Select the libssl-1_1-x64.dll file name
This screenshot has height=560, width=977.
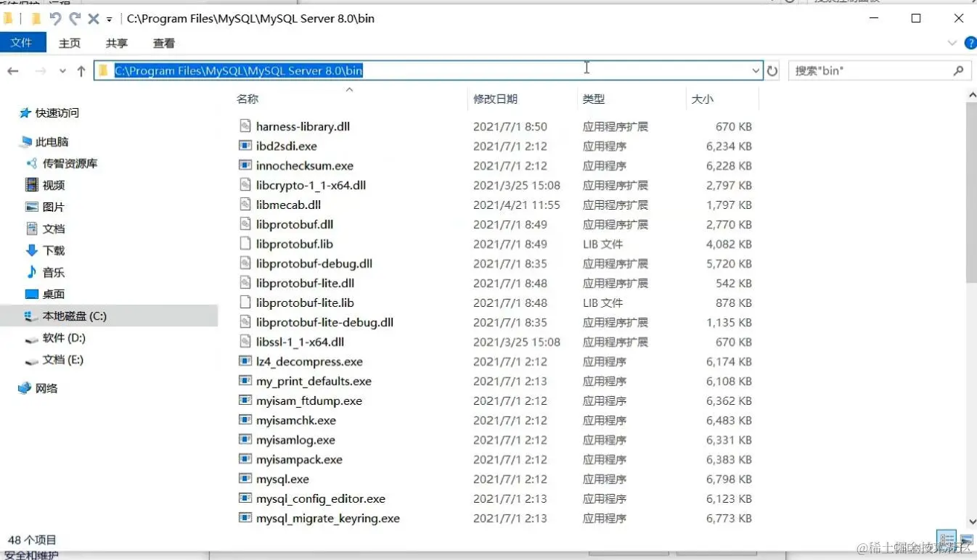point(300,342)
